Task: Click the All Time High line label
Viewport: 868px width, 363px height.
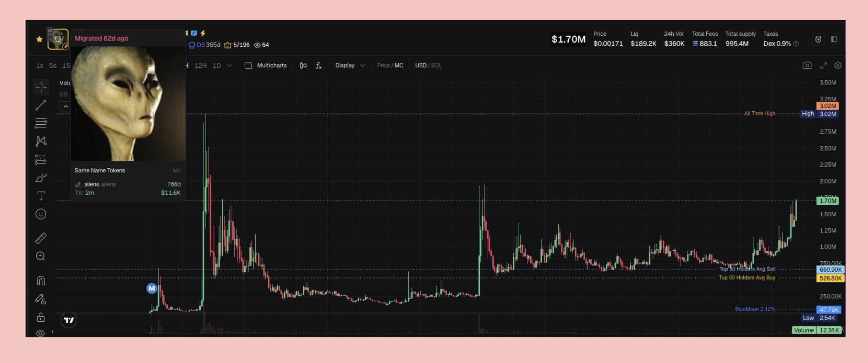Action: pyautogui.click(x=759, y=114)
